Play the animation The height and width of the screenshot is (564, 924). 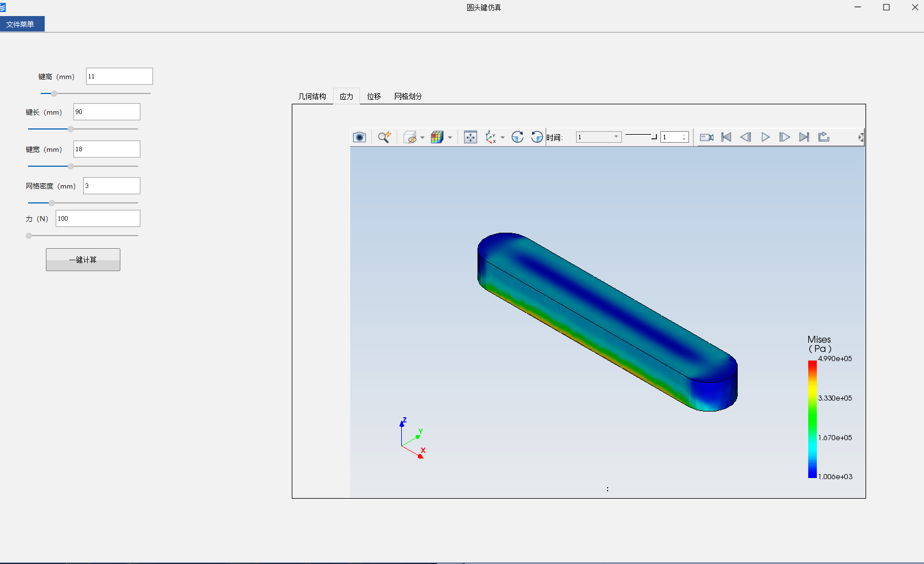(765, 137)
